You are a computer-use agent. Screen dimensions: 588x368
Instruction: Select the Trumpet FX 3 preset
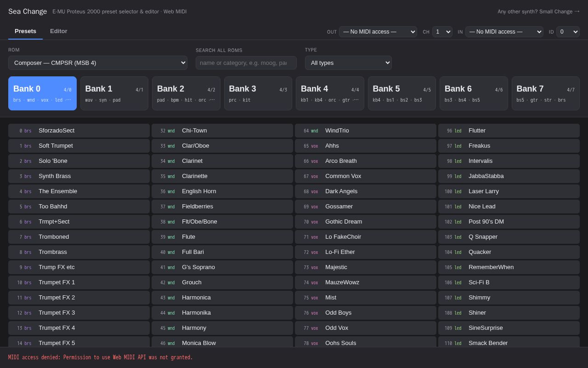pos(79,313)
